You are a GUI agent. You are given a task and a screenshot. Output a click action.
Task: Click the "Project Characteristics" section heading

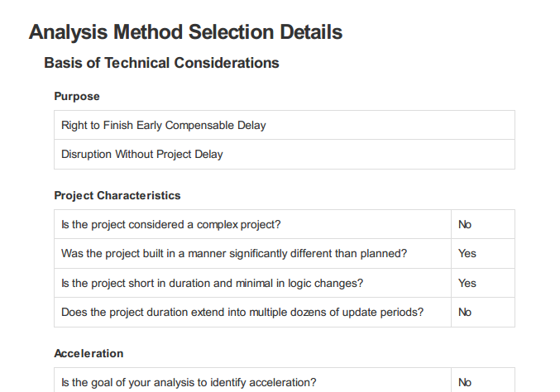point(117,196)
